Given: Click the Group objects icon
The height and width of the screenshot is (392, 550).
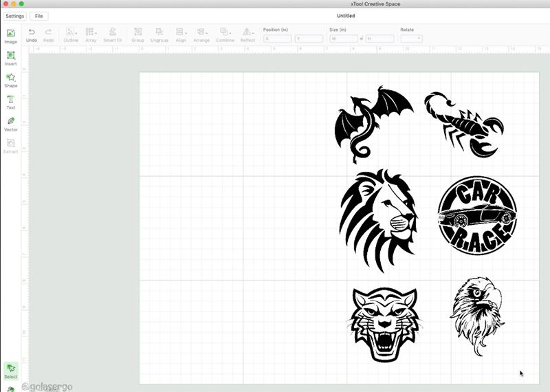Looking at the screenshot, I should click(137, 32).
